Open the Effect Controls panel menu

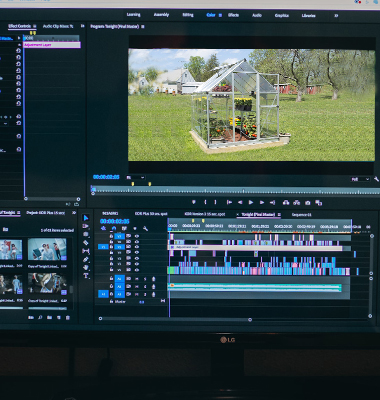(34, 26)
